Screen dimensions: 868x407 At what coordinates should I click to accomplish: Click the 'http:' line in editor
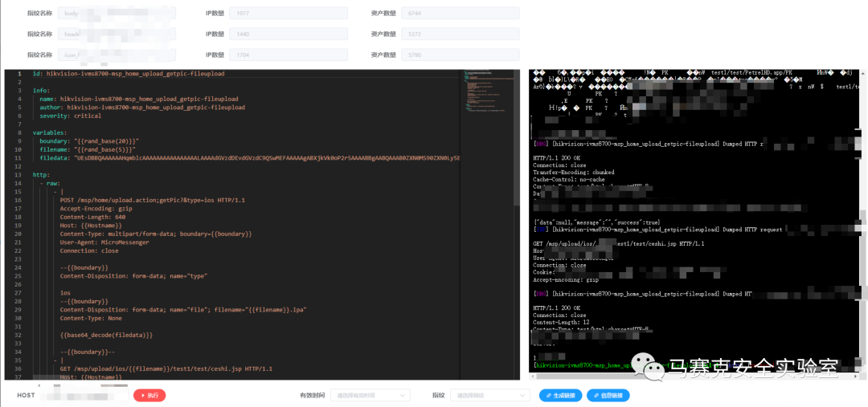pos(41,175)
